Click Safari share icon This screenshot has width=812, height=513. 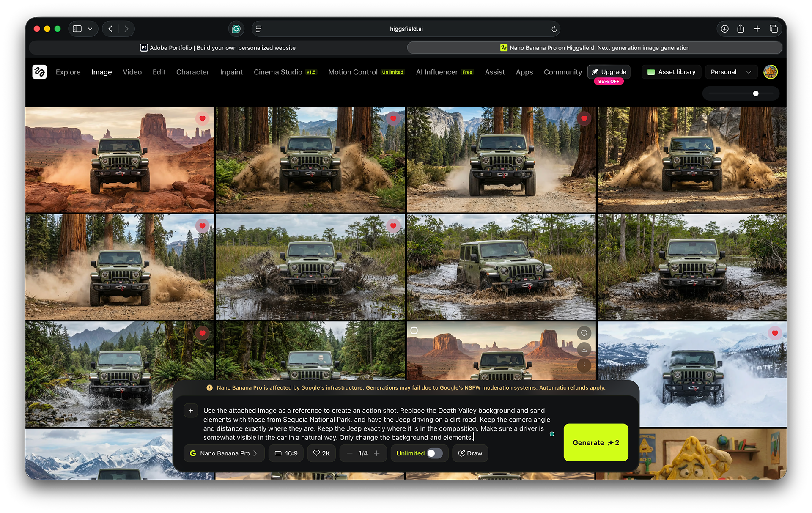[741, 29]
